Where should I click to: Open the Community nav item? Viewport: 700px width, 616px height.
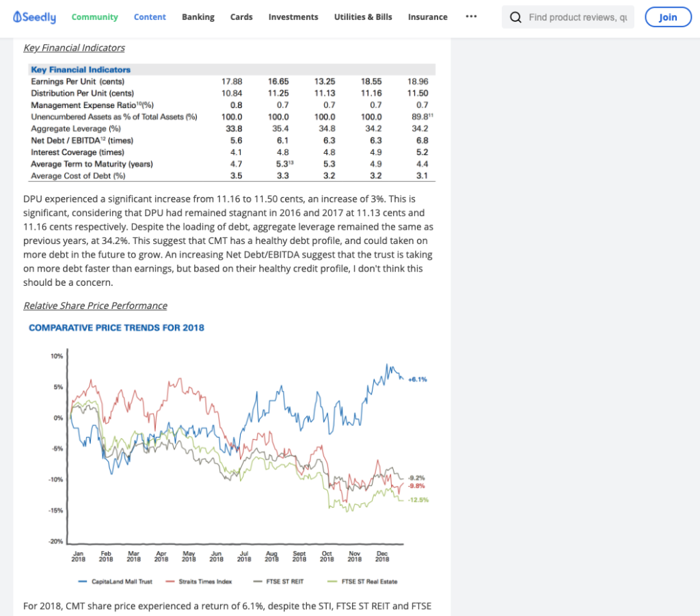pyautogui.click(x=94, y=17)
